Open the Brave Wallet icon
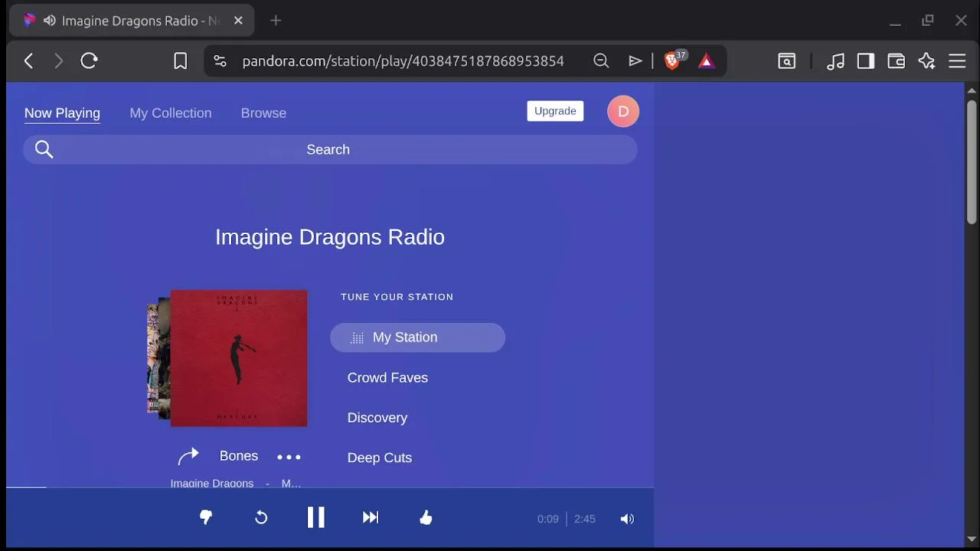The image size is (980, 551). 896,61
